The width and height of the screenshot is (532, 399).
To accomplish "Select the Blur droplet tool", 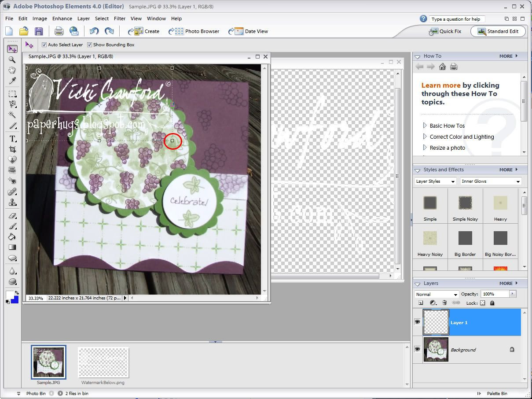I will pos(12,271).
